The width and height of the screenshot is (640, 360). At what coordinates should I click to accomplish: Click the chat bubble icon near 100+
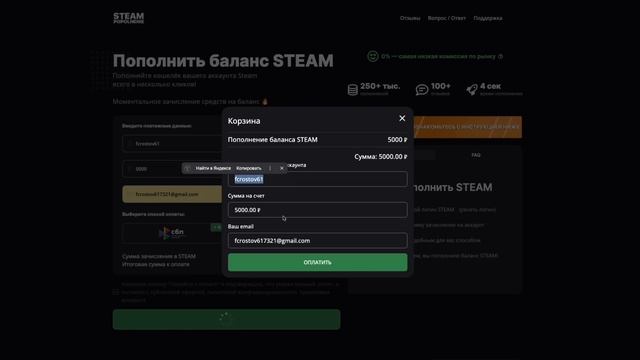[x=422, y=89]
